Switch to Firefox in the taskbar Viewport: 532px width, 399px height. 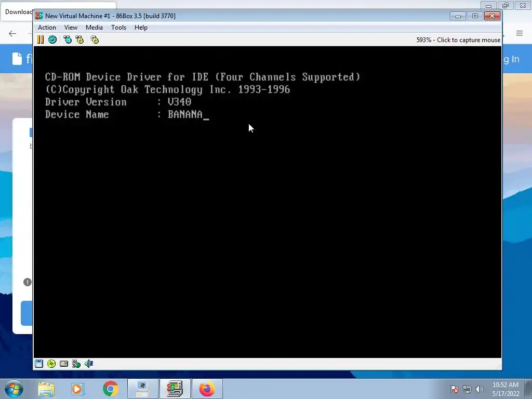[x=207, y=389]
